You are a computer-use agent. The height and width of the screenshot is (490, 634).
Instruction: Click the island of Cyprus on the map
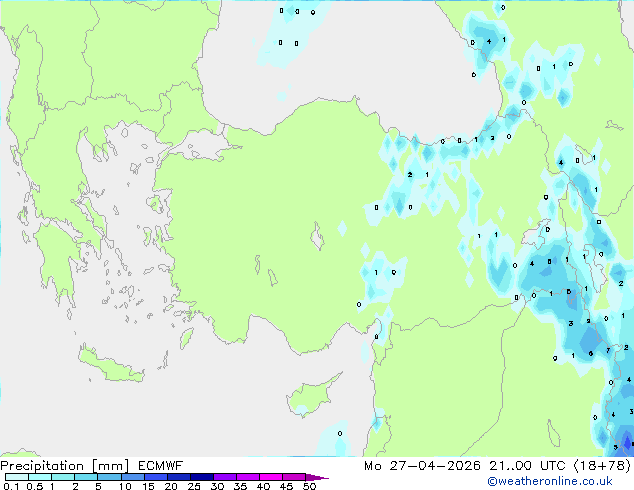[311, 395]
